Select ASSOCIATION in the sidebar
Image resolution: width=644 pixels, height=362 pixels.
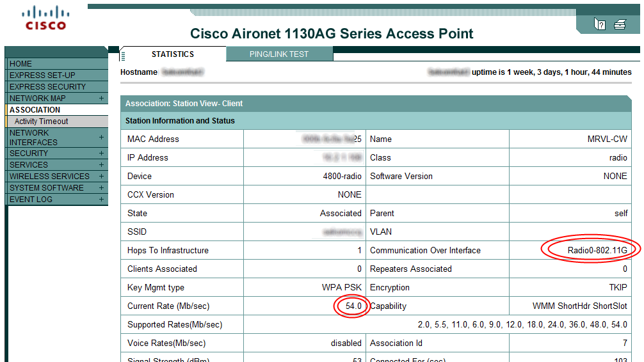pos(35,110)
